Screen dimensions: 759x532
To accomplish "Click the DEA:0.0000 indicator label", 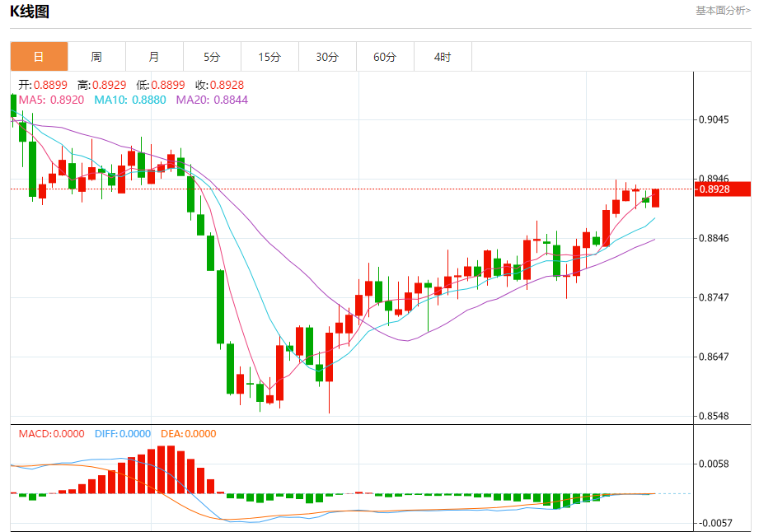I will pos(189,434).
